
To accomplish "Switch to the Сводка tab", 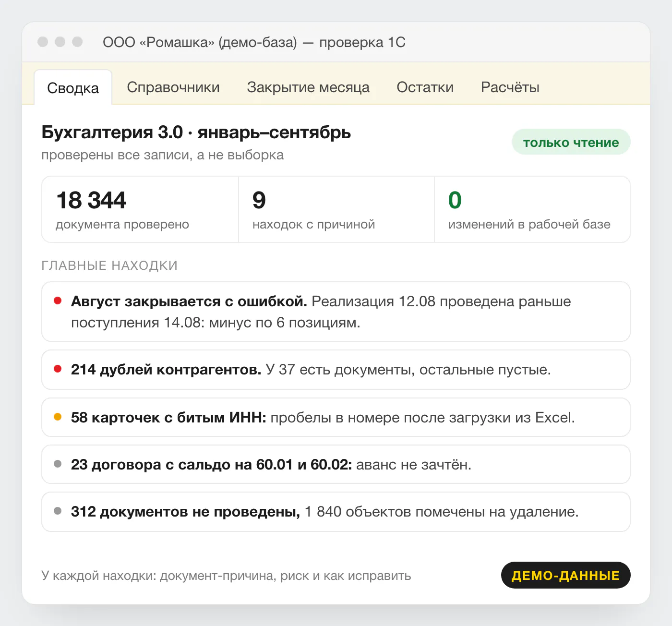I will (x=73, y=88).
